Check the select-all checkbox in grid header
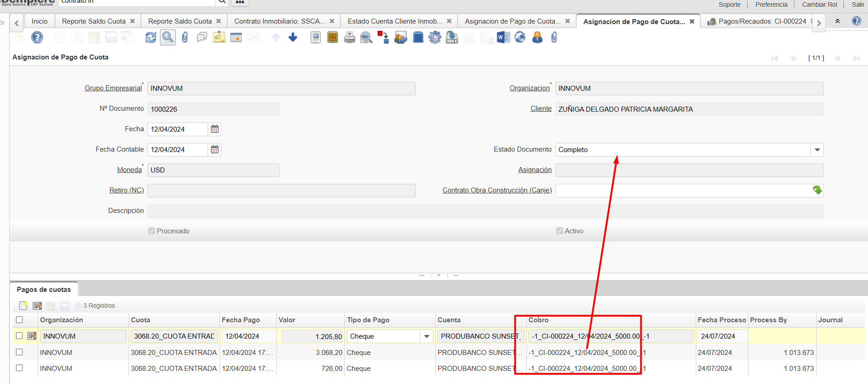Image resolution: width=868 pixels, height=384 pixels. coord(19,320)
